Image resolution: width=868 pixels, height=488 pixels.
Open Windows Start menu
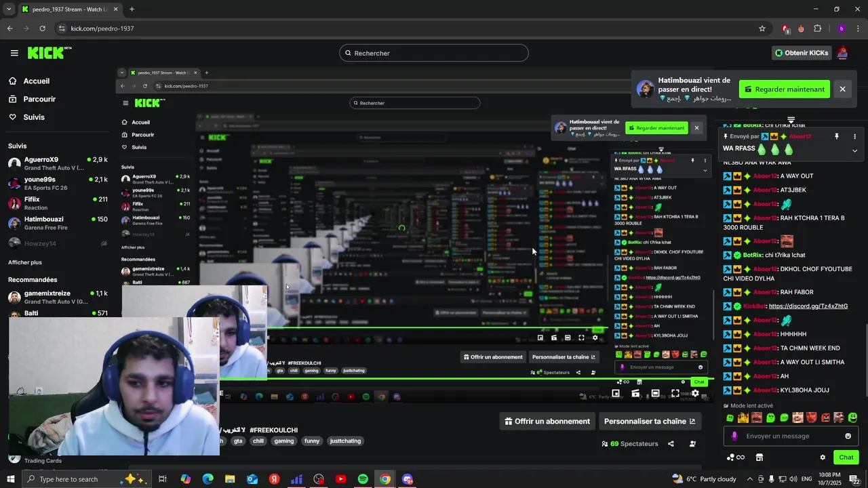10,479
